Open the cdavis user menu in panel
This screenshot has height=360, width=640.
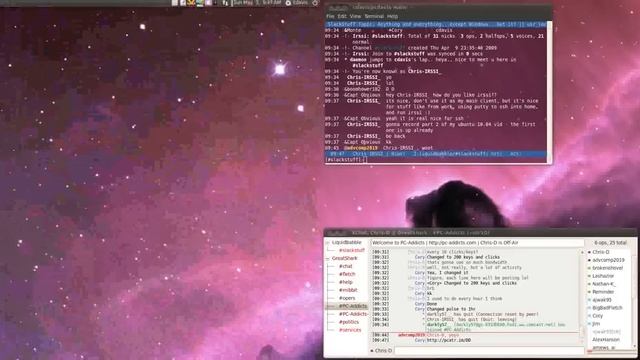[297, 3]
